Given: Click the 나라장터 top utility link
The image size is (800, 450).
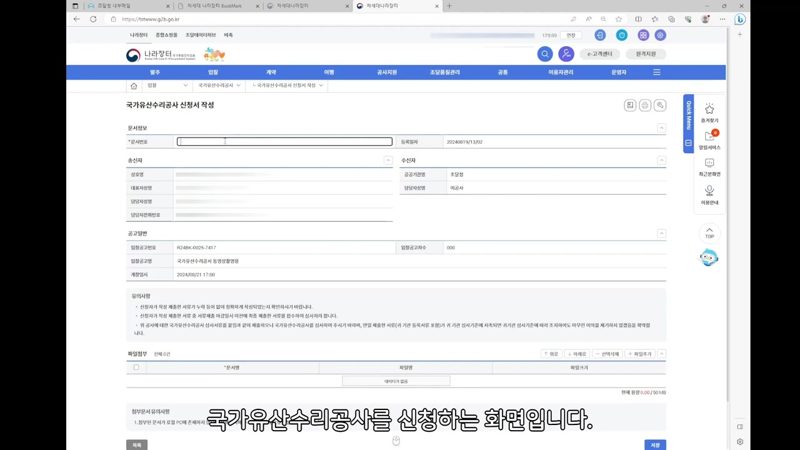Looking at the screenshot, I should (x=139, y=35).
